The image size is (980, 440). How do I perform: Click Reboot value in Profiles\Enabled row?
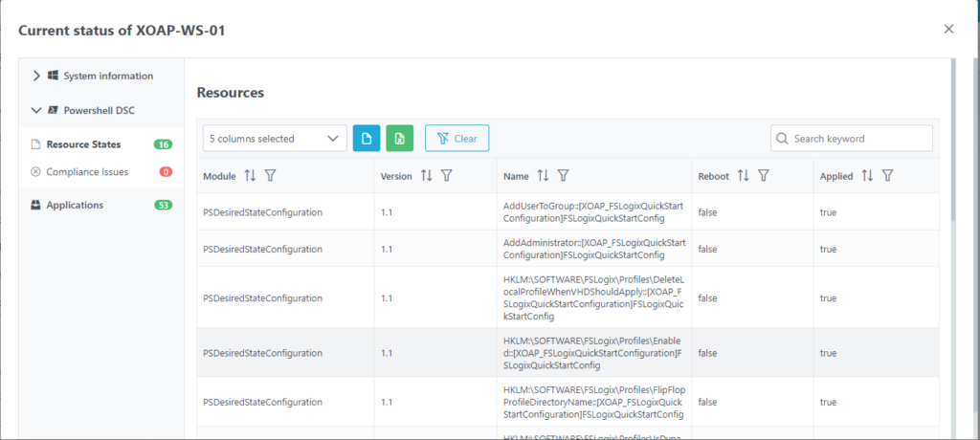[707, 353]
